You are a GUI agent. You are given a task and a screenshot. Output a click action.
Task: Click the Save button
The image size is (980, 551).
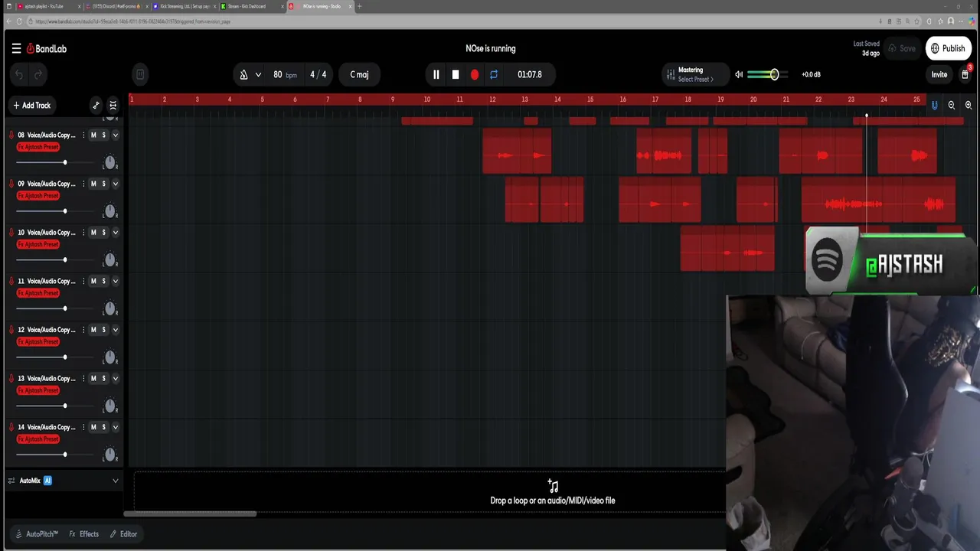[x=902, y=48]
